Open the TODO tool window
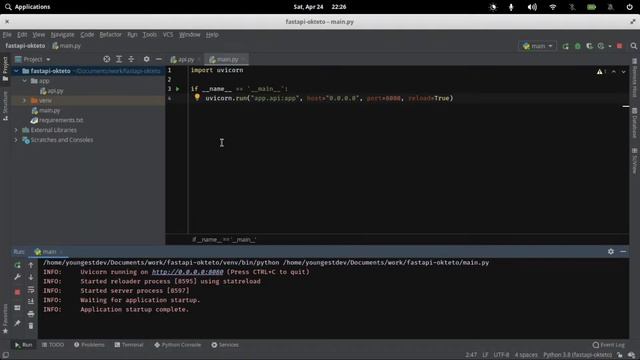The image size is (640, 360). (53, 345)
